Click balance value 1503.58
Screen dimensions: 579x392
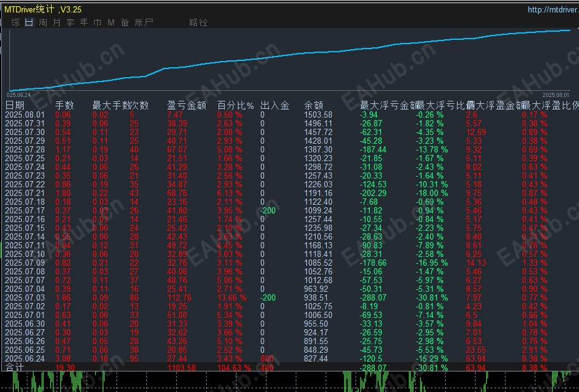coord(318,114)
